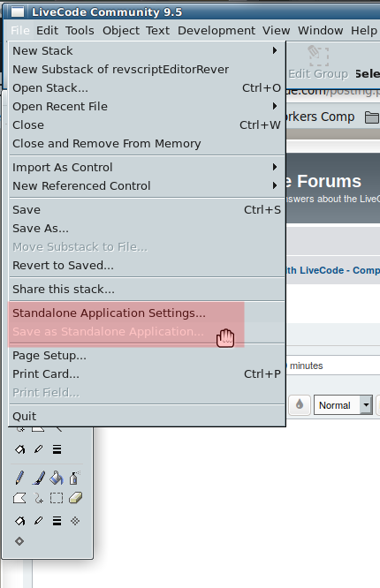
Task: Select the dashed rectangle selection tool
Action: 57,498
